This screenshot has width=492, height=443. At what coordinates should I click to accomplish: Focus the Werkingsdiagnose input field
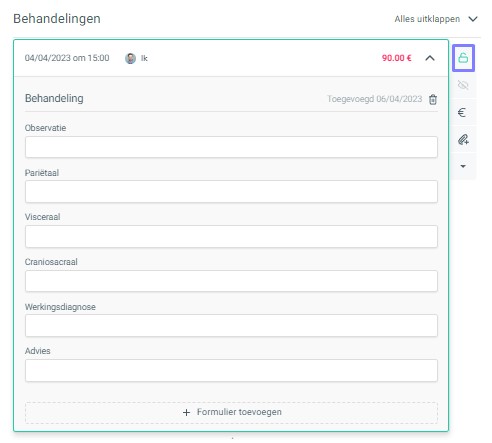pos(231,326)
